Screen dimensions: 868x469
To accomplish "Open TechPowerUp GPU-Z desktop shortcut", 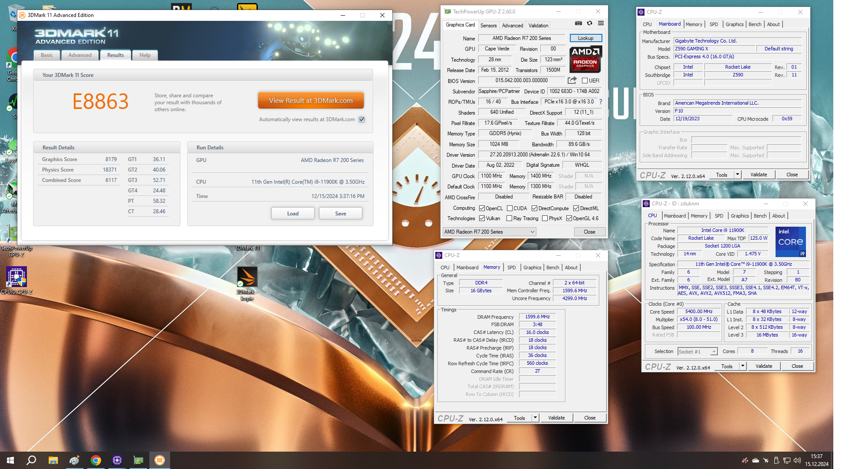I will tap(16, 240).
